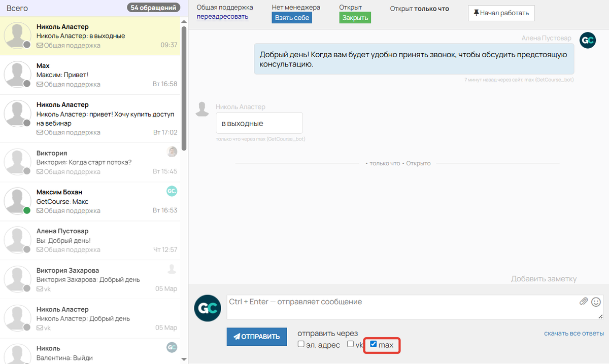
Task: Click переадресовать to redirect the conversation
Action: coord(222,17)
